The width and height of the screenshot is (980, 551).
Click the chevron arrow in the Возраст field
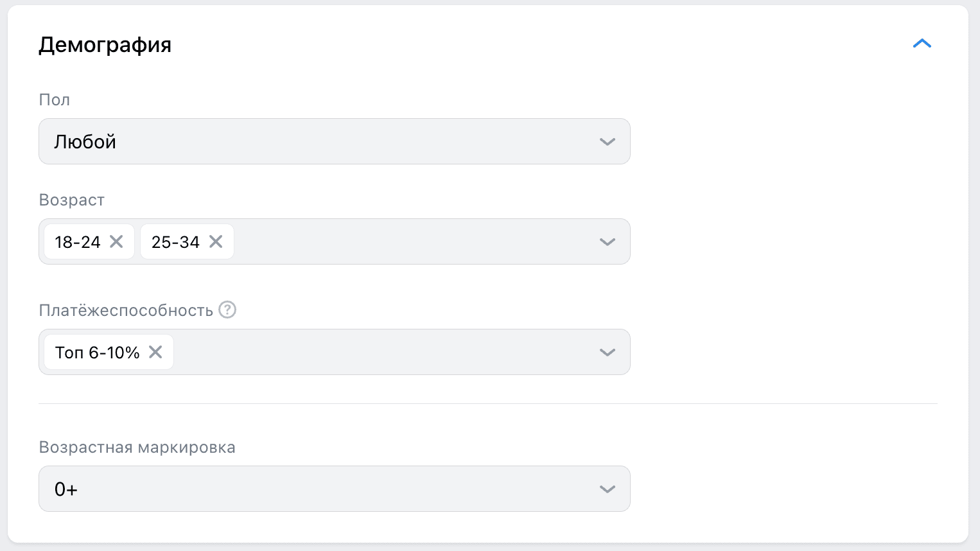coord(607,241)
